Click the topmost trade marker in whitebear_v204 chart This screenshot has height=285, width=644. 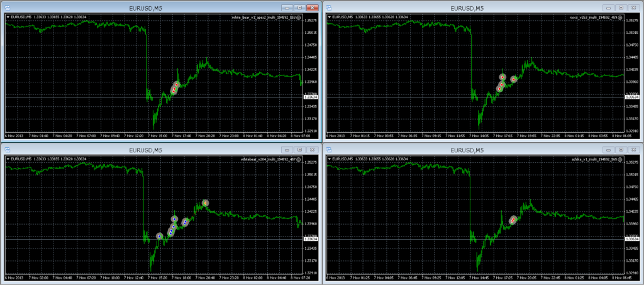[x=205, y=203]
